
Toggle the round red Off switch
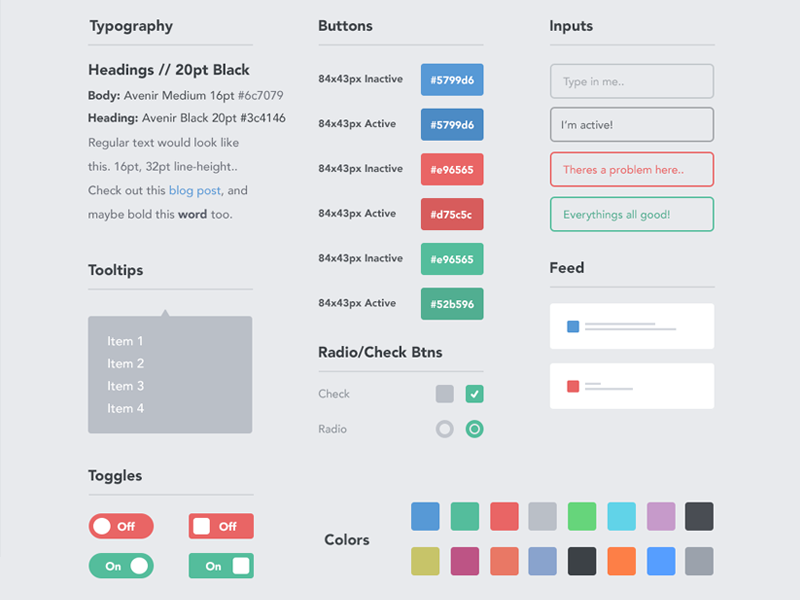[121, 526]
